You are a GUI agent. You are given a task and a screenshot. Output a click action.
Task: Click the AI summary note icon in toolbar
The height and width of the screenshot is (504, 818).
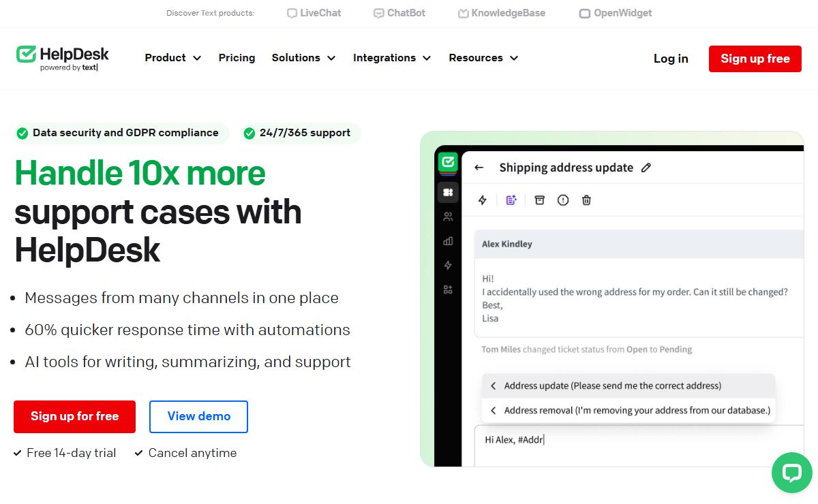tap(511, 200)
